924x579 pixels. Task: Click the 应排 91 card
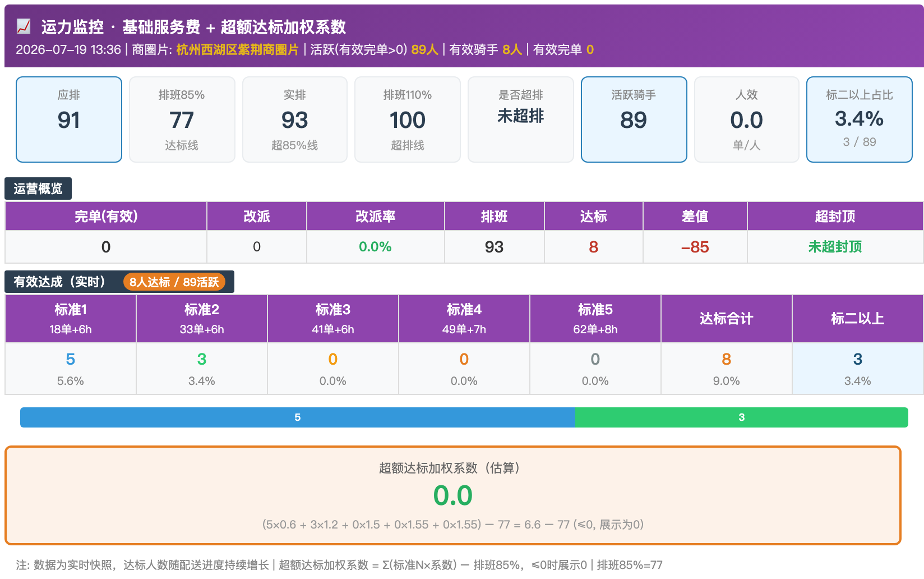tap(69, 120)
